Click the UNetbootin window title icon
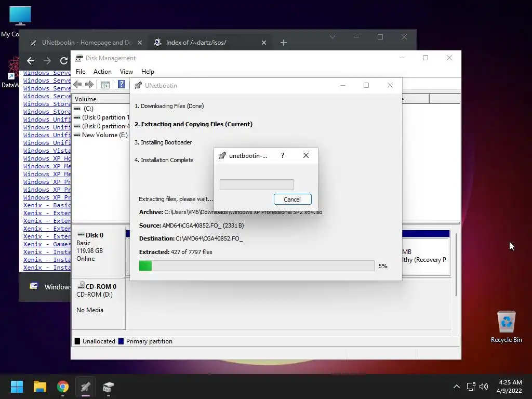 pos(138,86)
